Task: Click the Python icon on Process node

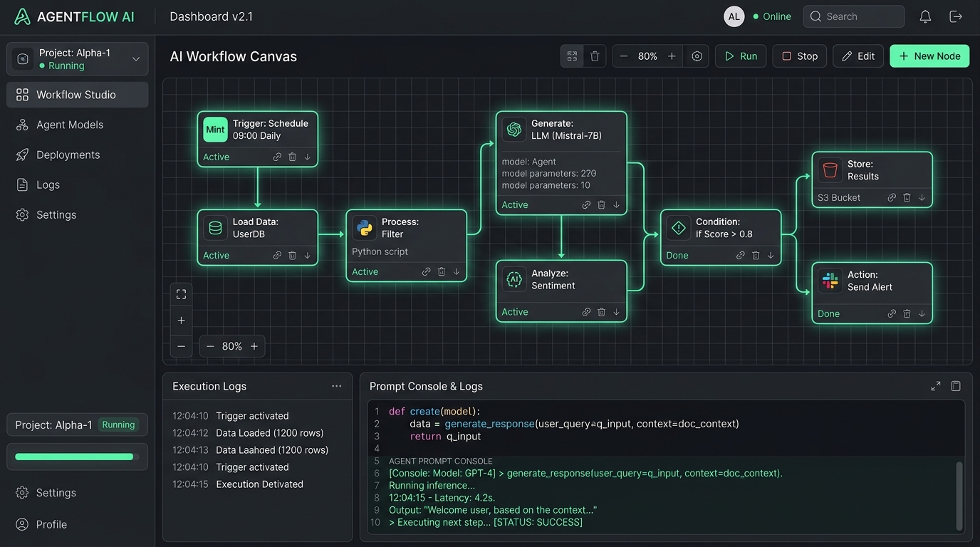Action: 365,227
